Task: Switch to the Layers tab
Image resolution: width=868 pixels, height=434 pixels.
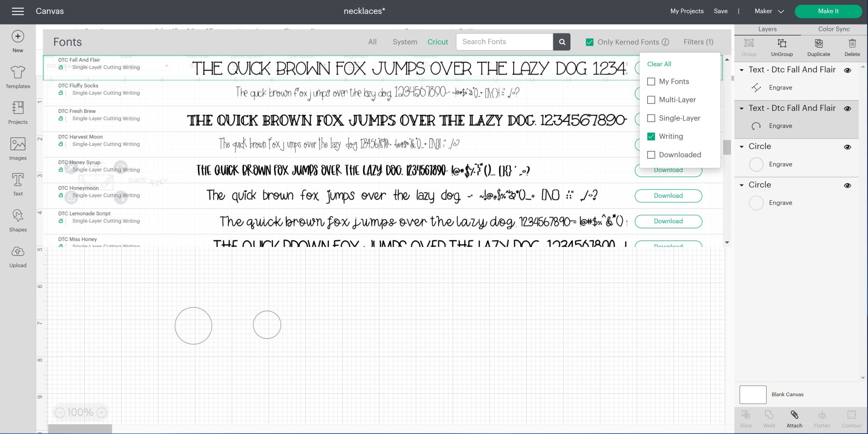Action: point(768,29)
